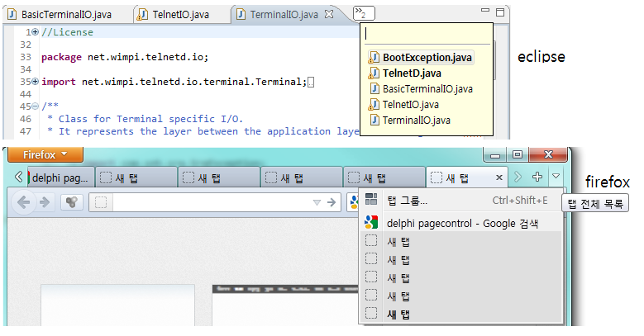Expand the folded import block in editor
Viewport: 644px width, 336px height.
34,82
